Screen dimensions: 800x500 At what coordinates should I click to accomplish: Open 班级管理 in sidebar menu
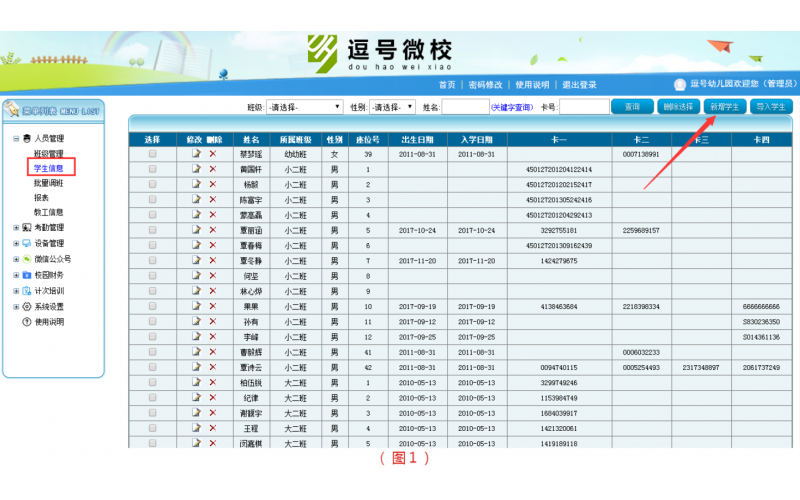point(48,154)
